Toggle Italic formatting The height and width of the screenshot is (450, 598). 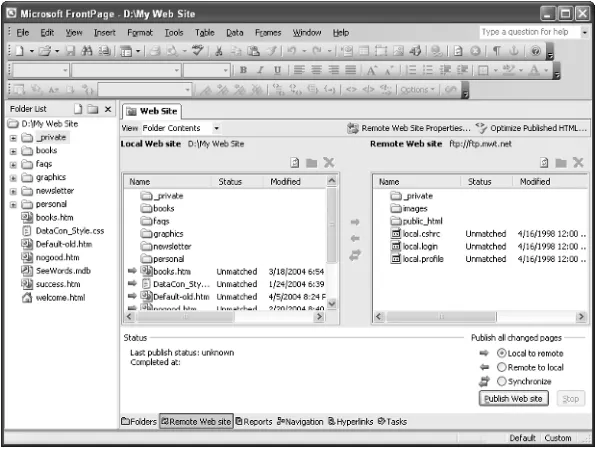[260, 70]
